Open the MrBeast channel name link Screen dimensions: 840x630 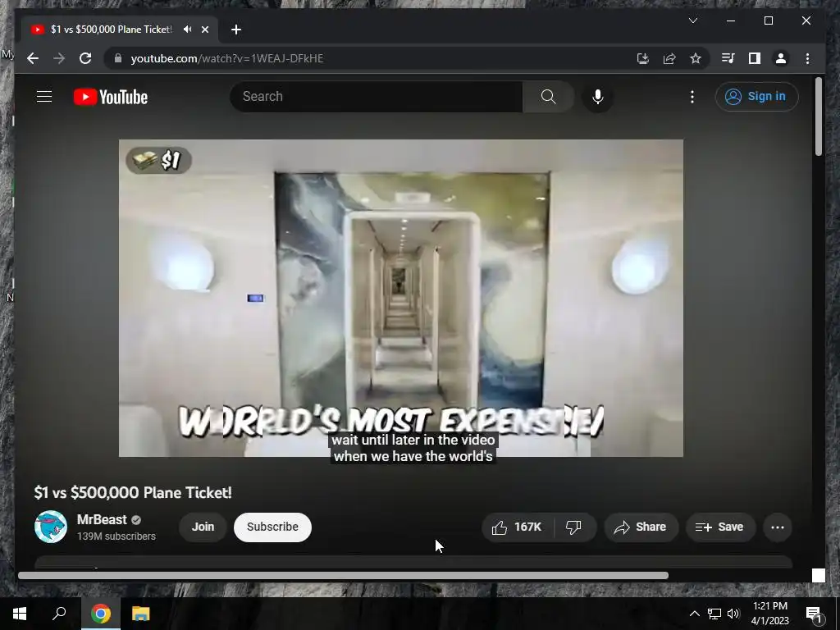click(102, 519)
